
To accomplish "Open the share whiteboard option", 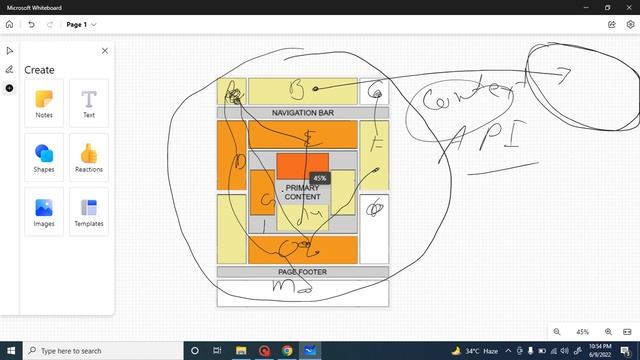I will coord(611,24).
